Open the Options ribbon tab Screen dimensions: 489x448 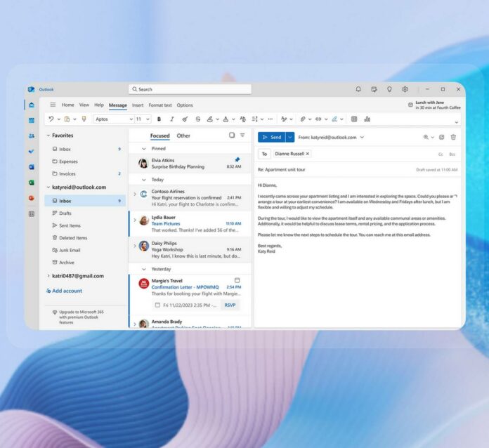(185, 105)
